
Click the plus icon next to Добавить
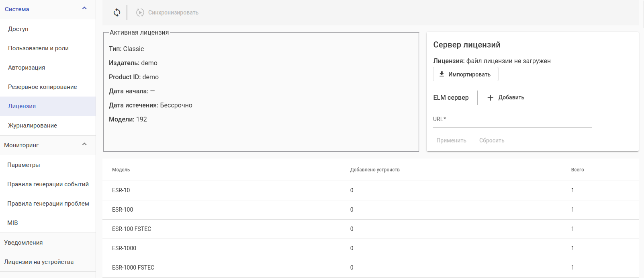490,97
